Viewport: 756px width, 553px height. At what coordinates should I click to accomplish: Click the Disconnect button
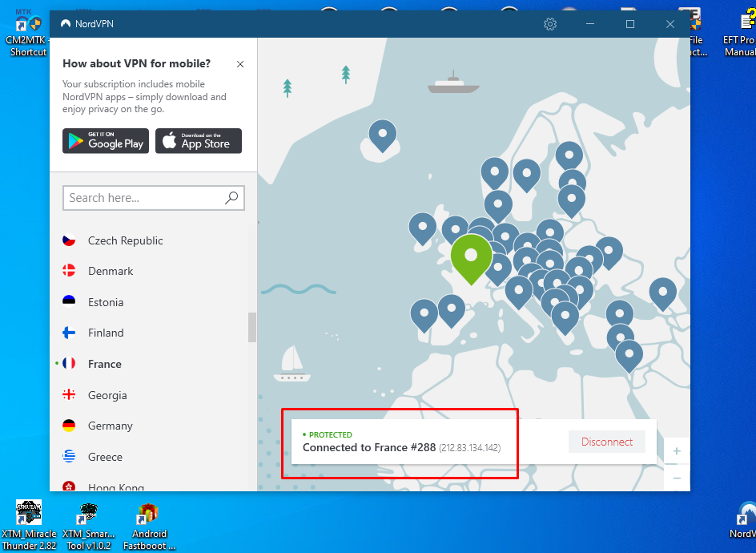coord(606,442)
